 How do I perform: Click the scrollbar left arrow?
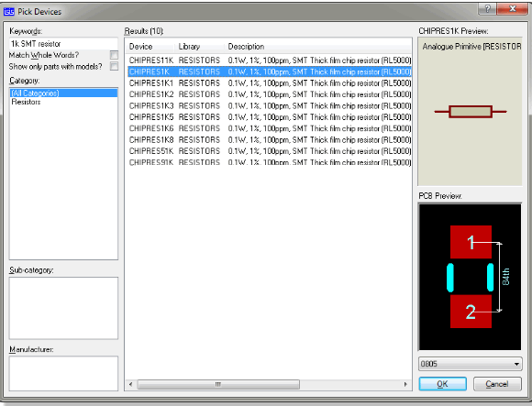pos(130,384)
